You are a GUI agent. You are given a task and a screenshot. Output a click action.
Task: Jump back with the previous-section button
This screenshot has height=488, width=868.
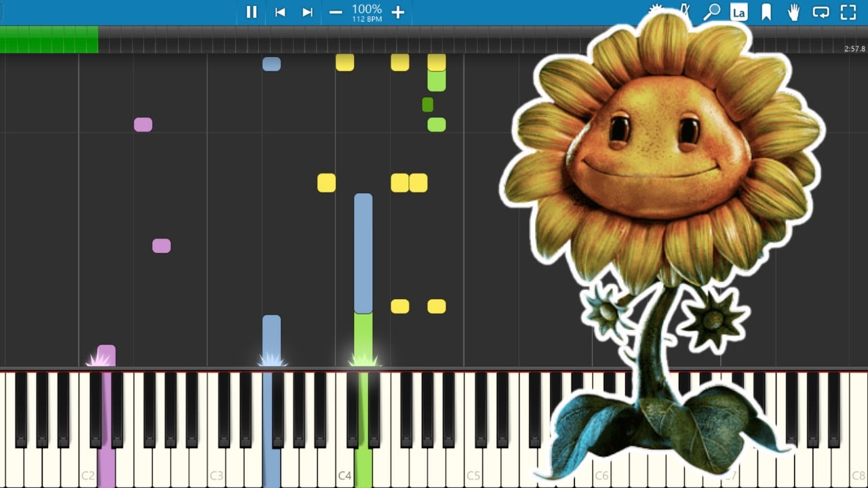[x=279, y=12]
